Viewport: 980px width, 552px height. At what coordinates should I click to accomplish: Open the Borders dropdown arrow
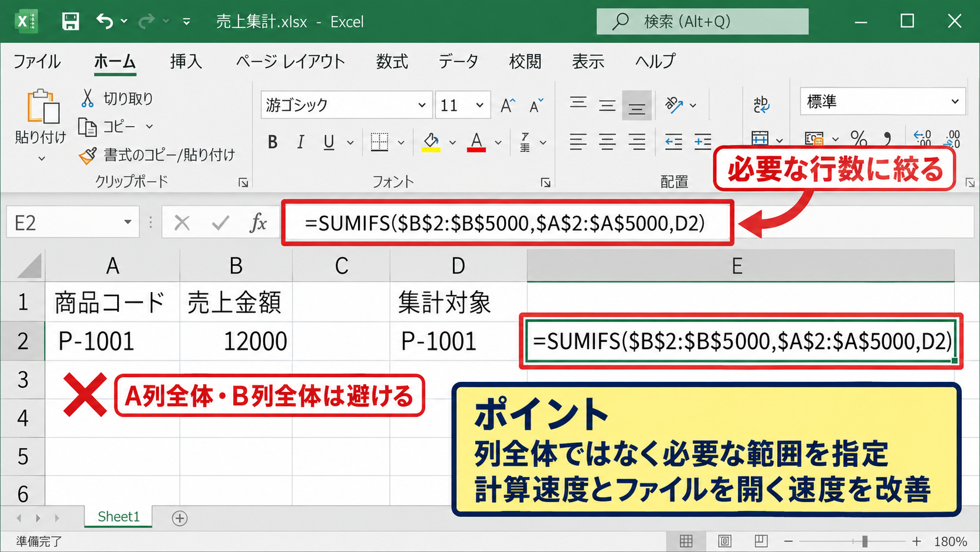pos(401,142)
